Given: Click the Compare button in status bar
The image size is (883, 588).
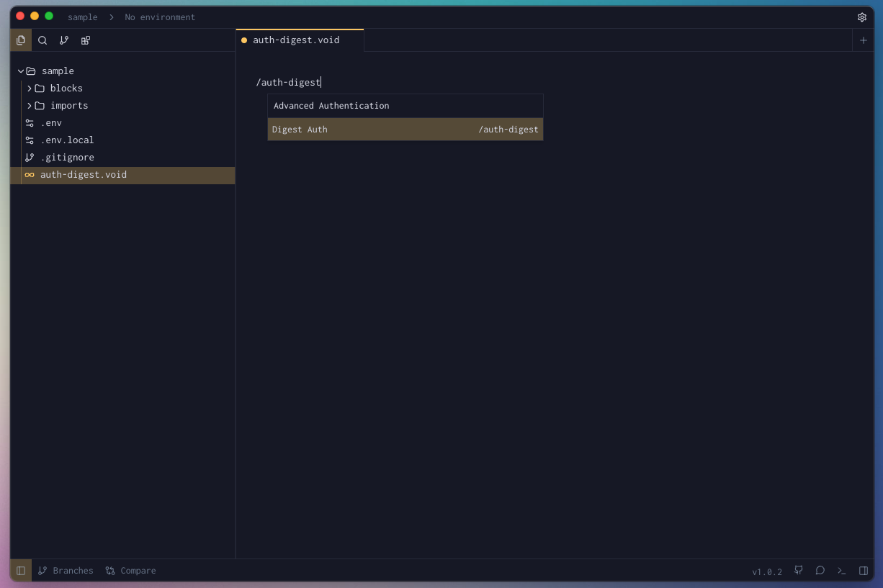Looking at the screenshot, I should (130, 570).
